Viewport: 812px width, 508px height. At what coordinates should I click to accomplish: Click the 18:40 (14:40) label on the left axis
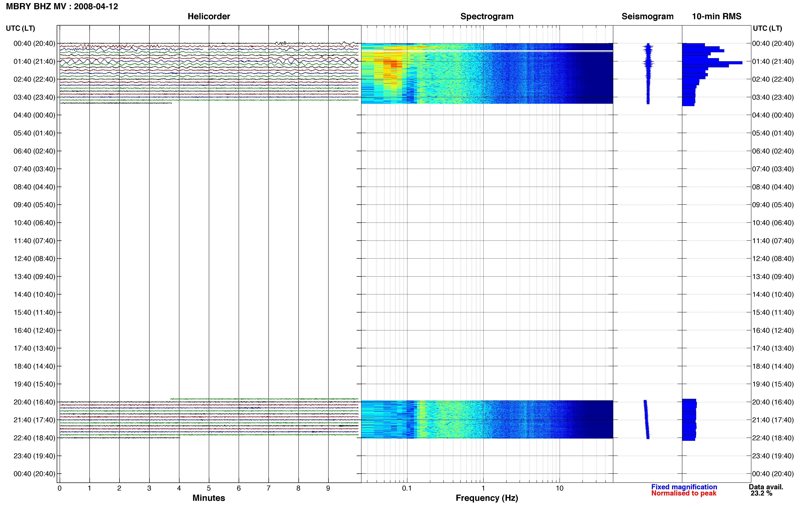click(34, 367)
